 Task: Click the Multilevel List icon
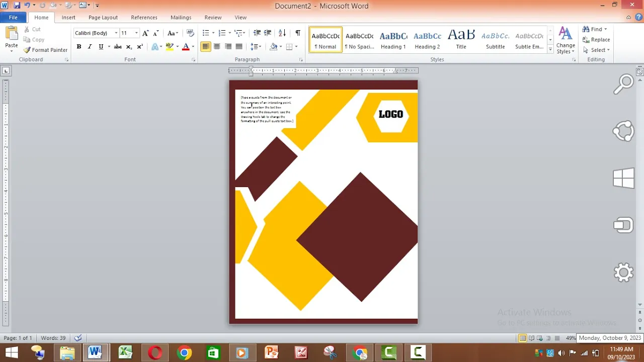(x=238, y=33)
